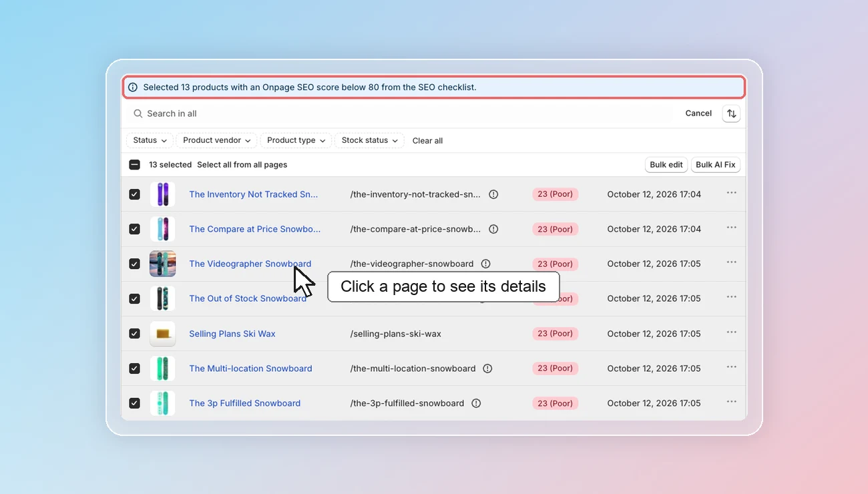The width and height of the screenshot is (868, 494).
Task: Toggle the select-all checkbox beside '13 selected'
Action: tap(134, 165)
